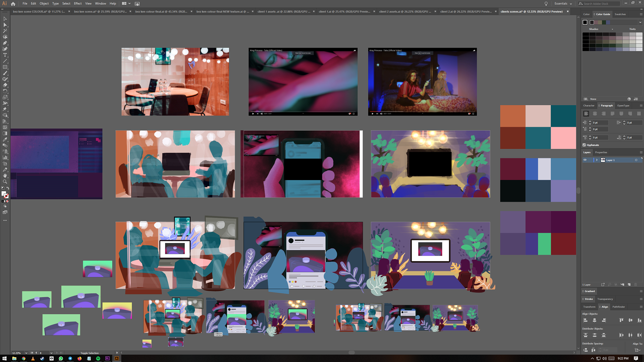Open zoom level dropdown at 12.33%
Screen dimensions: 644x362
[x=26, y=353]
